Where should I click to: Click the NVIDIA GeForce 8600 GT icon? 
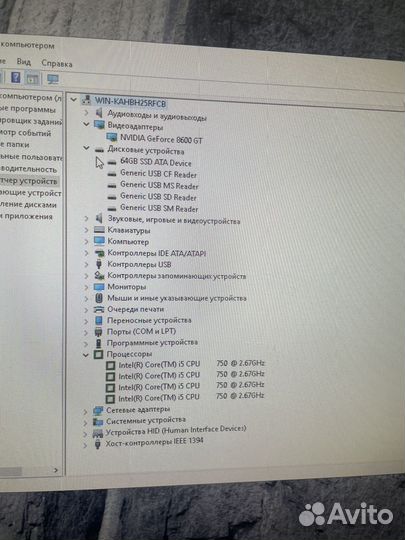pyautogui.click(x=112, y=137)
